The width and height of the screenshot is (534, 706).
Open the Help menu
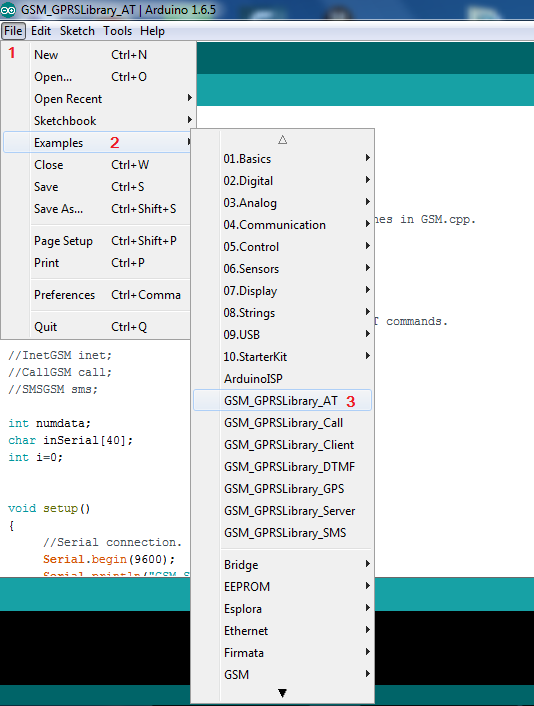click(152, 31)
